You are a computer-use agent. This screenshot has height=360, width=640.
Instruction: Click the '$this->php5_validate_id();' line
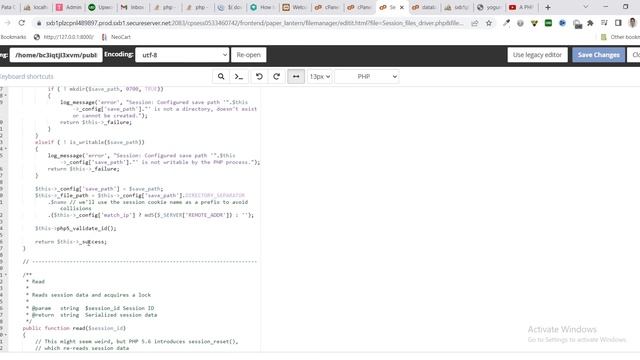click(76, 228)
